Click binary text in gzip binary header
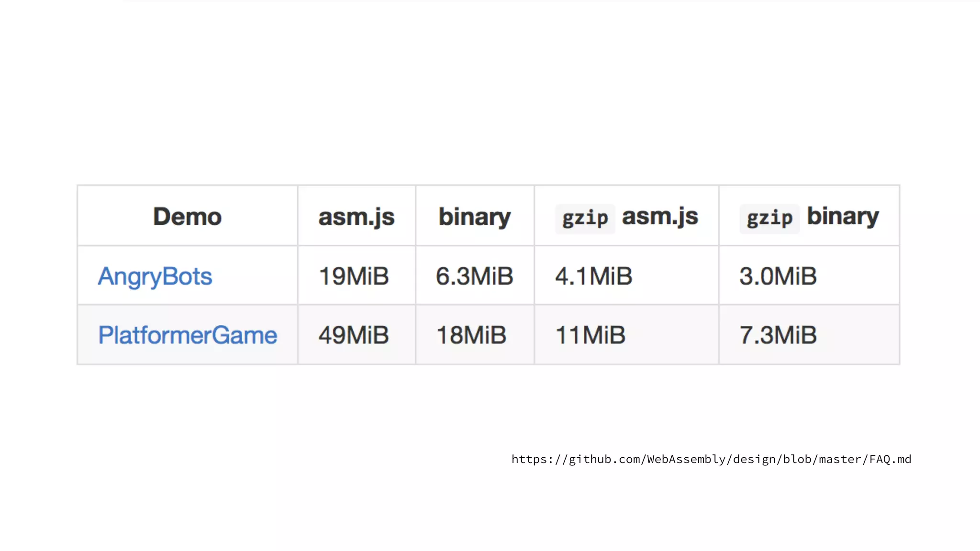 pyautogui.click(x=843, y=216)
